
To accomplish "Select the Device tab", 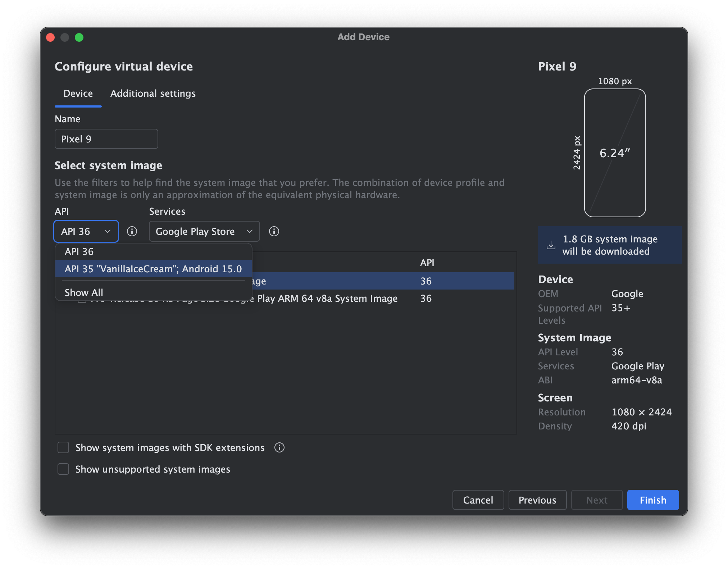I will 78,94.
